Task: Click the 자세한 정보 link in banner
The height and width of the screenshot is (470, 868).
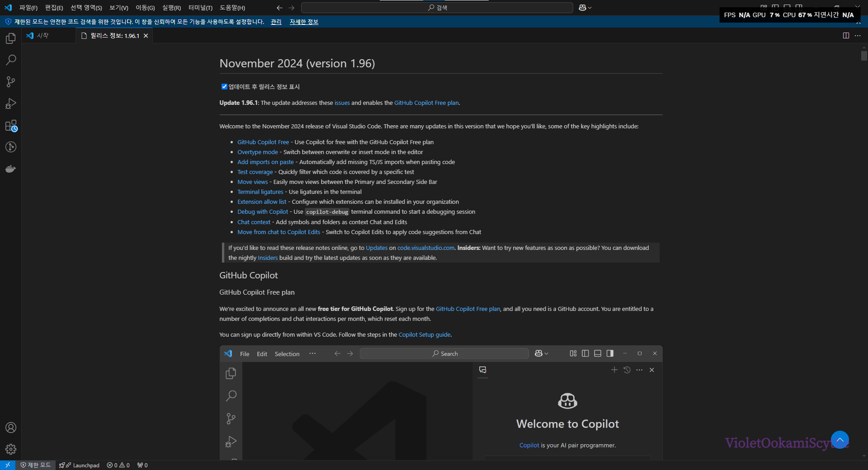Action: point(304,22)
